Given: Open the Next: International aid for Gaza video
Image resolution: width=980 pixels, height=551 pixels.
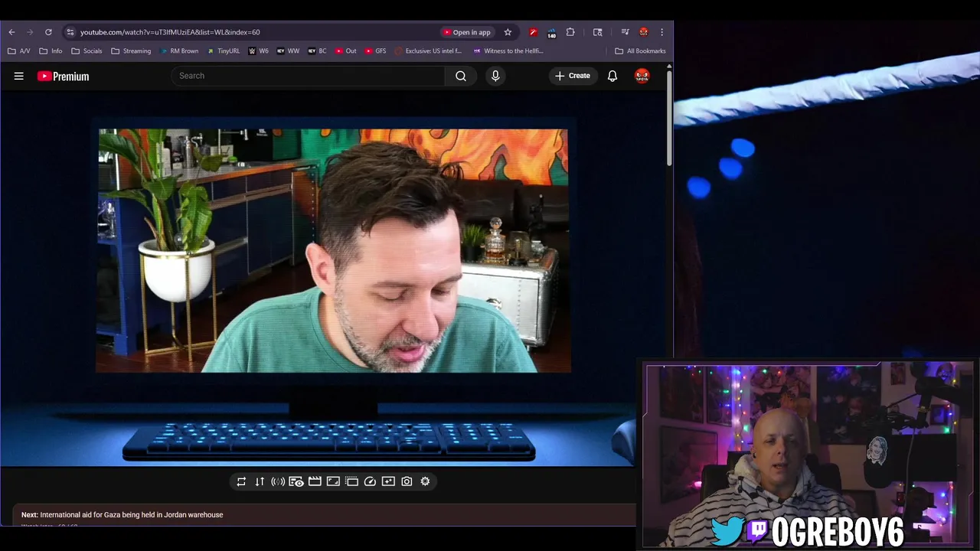Looking at the screenshot, I should pyautogui.click(x=122, y=515).
